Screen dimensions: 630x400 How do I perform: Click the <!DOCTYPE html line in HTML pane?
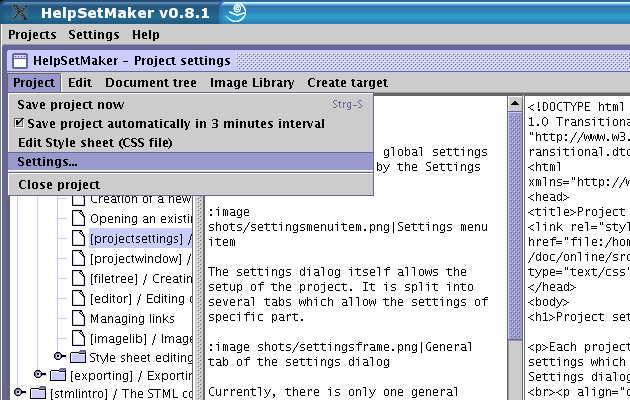(x=576, y=107)
